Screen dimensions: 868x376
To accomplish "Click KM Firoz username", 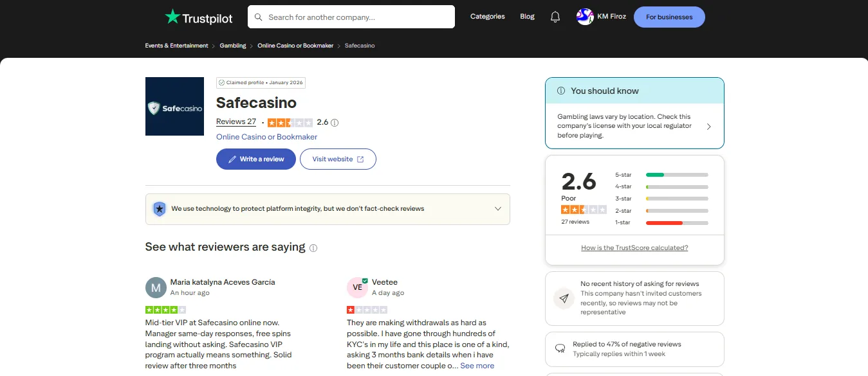I will 612,17.
